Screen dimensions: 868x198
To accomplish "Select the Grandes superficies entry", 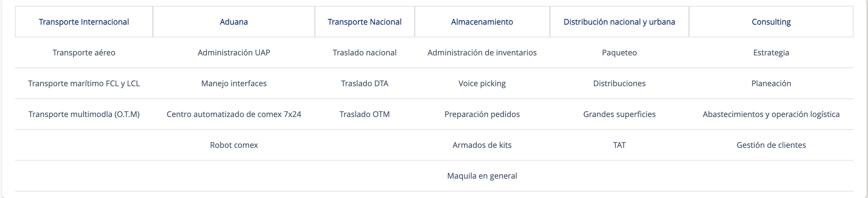I will point(619,114).
